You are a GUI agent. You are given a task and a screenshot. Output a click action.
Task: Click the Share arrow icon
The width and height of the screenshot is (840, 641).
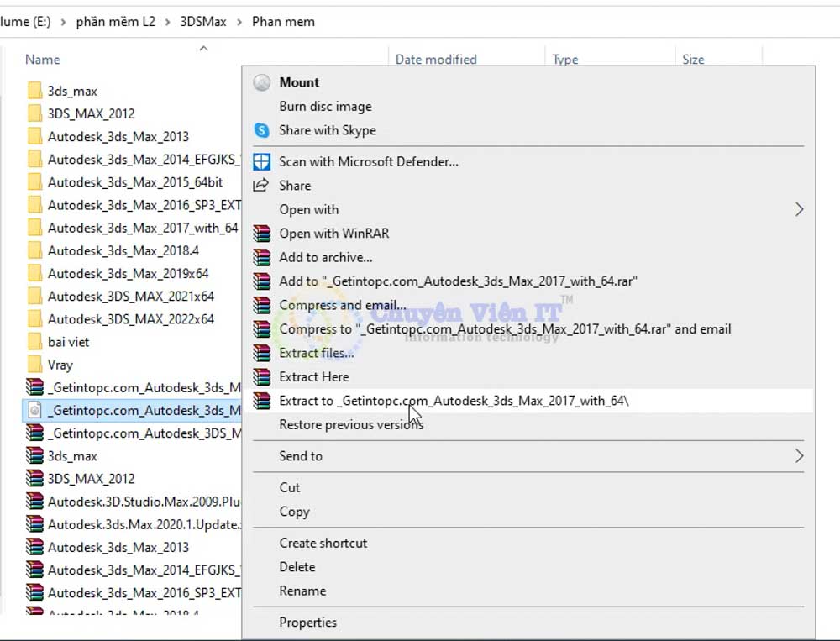click(261, 186)
